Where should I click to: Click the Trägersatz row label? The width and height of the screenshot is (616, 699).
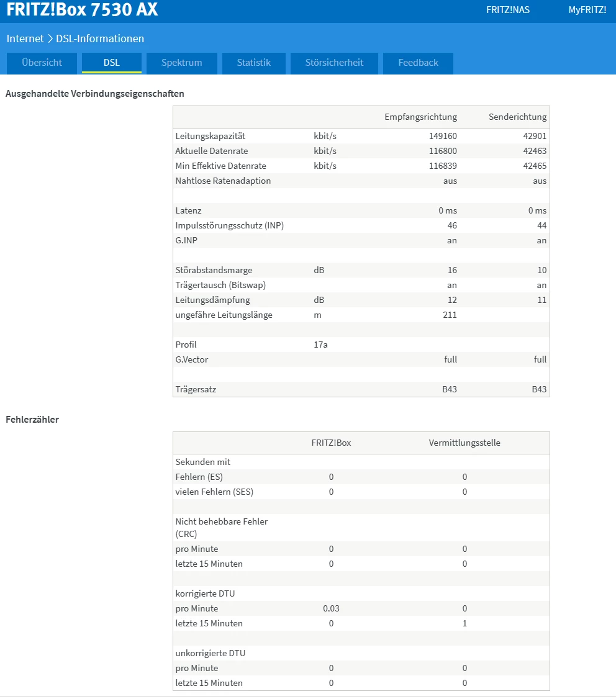point(196,390)
